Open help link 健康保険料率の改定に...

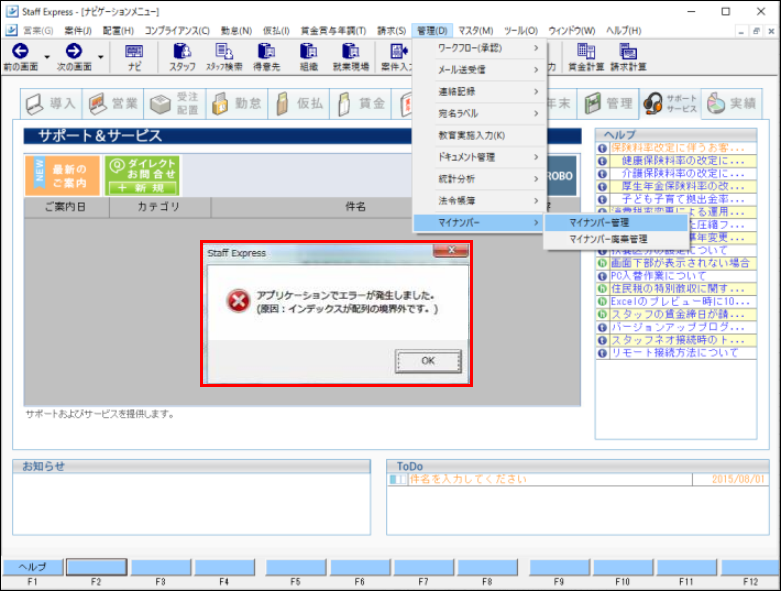[682, 161]
